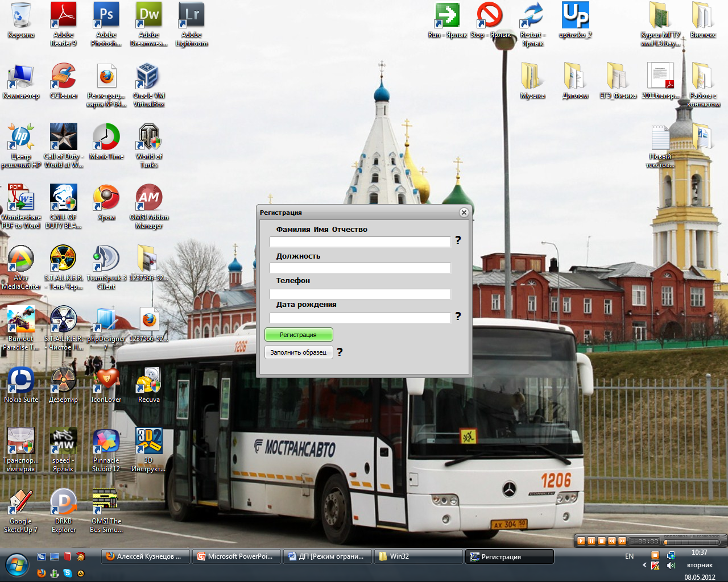Image resolution: width=728 pixels, height=582 pixels.
Task: Click fast-forward on the media gadget
Action: [622, 541]
